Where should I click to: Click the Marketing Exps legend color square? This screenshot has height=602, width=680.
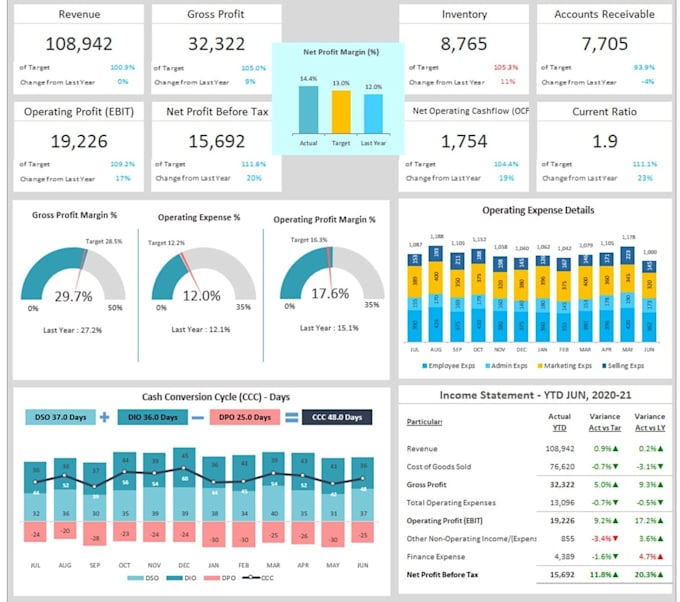540,366
